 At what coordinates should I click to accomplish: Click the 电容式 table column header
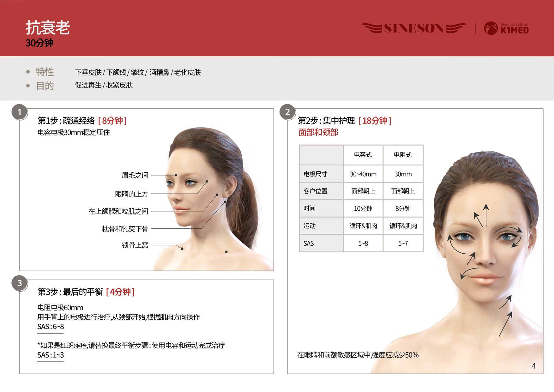point(363,155)
